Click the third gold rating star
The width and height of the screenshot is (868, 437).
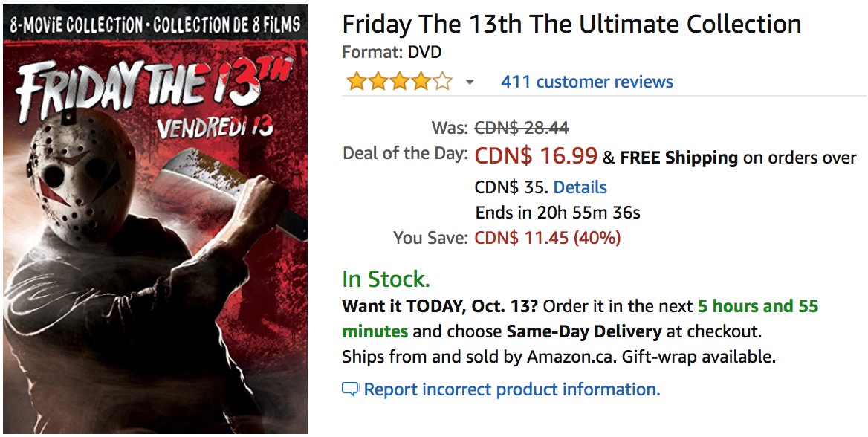pyautogui.click(x=400, y=82)
